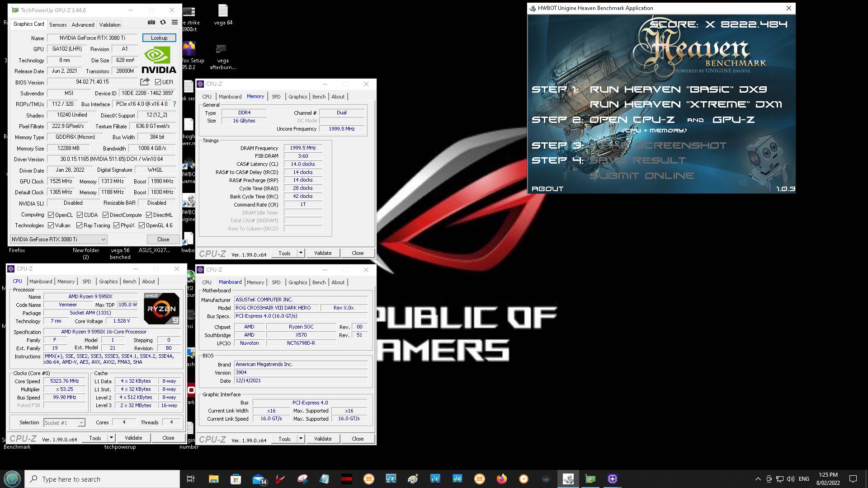Toggle the Ray Tracing checkbox
Viewport: 868px width, 488px height.
point(79,225)
